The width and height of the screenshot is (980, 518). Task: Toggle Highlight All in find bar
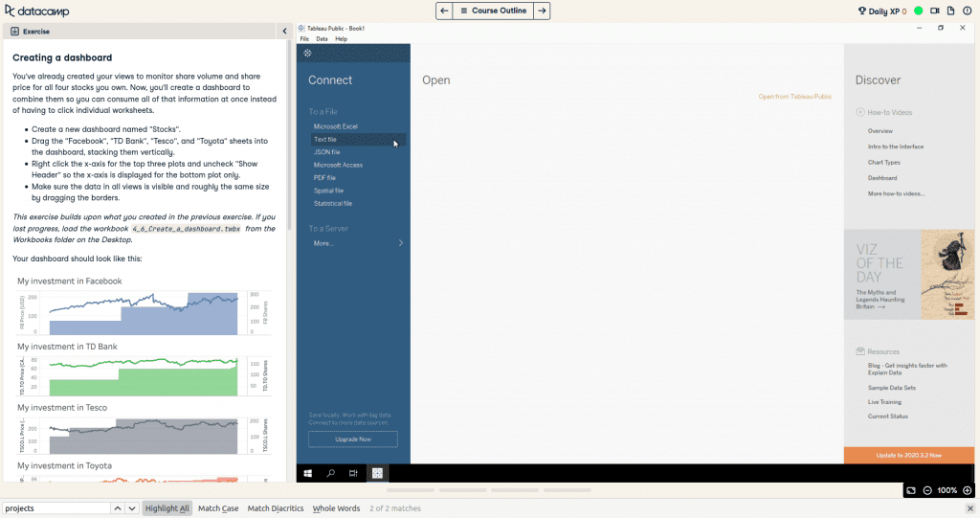167,508
